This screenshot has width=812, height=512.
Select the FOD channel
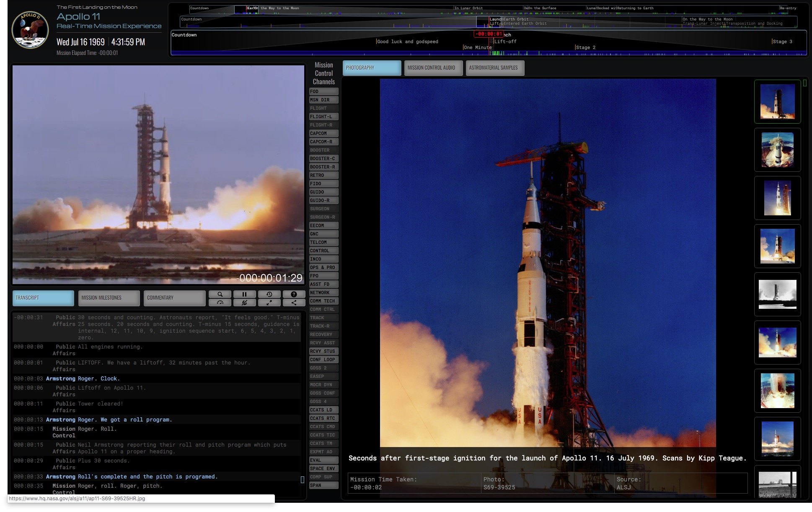tap(323, 91)
